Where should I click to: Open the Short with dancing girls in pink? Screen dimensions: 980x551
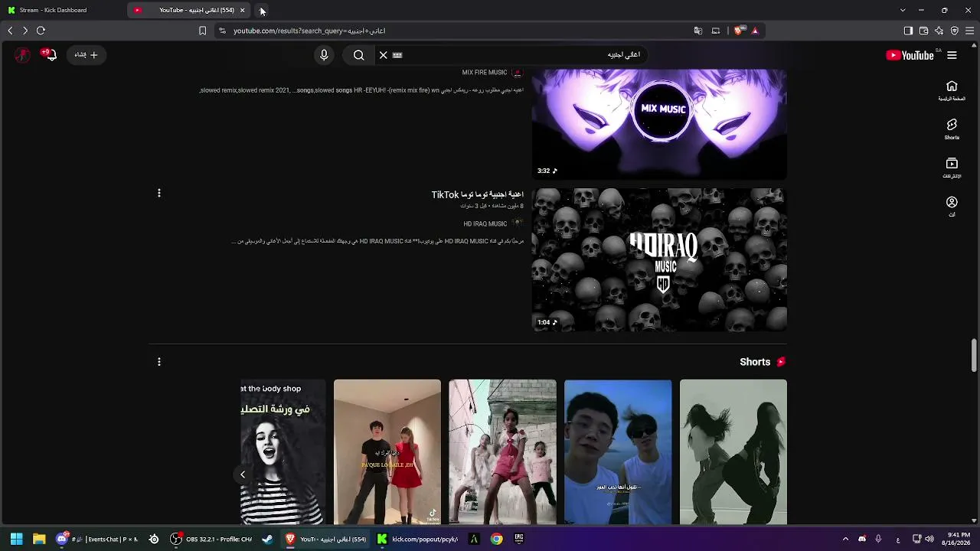point(502,452)
